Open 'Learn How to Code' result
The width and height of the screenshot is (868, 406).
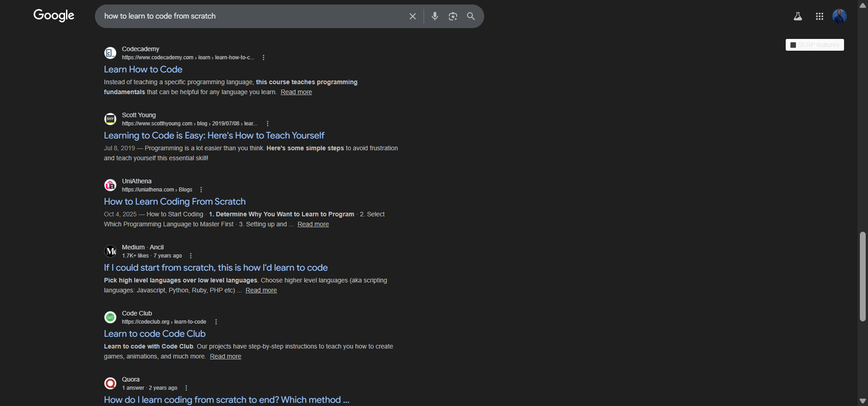(143, 69)
